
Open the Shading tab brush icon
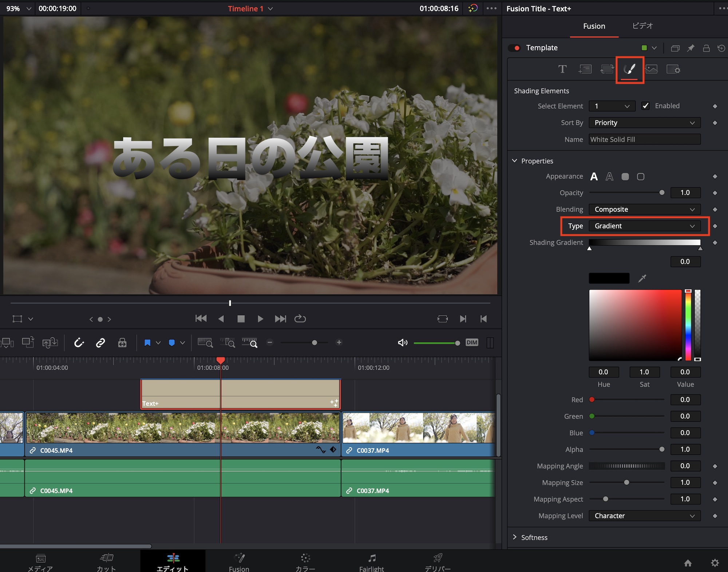click(630, 69)
